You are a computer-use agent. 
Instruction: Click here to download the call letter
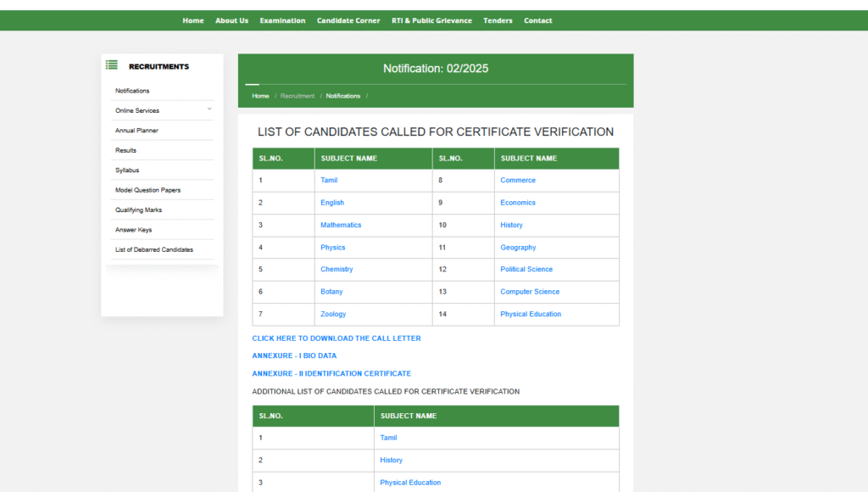[x=337, y=338]
